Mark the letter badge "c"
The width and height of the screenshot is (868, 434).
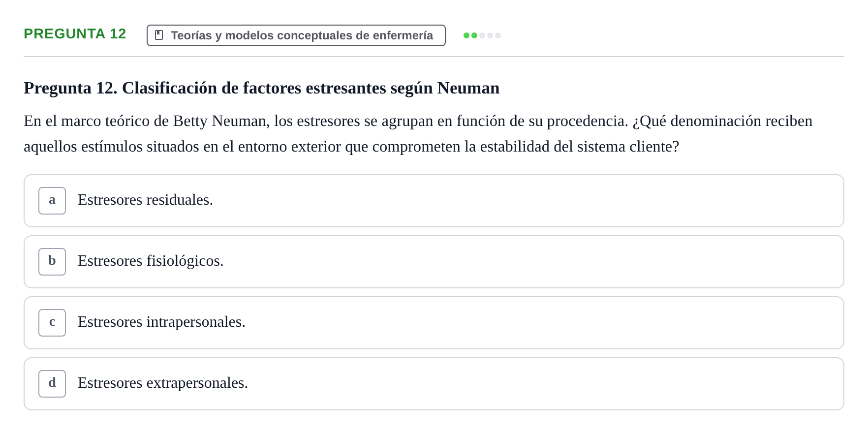click(52, 323)
